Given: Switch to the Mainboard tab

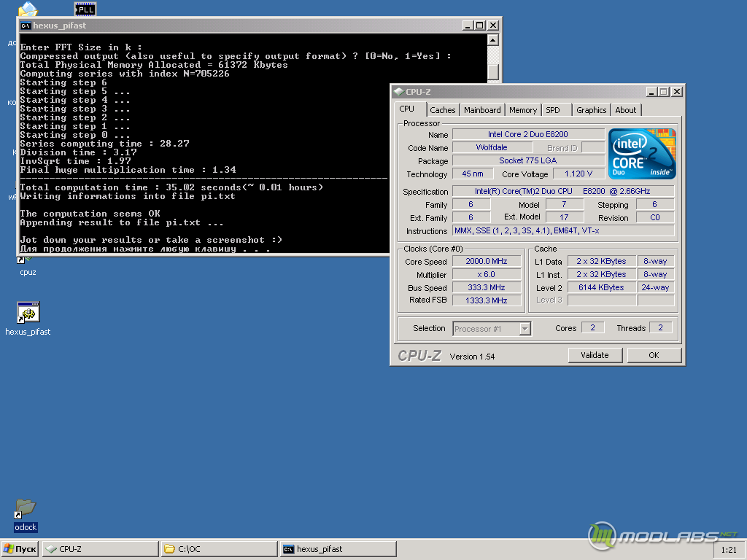Looking at the screenshot, I should 482,110.
